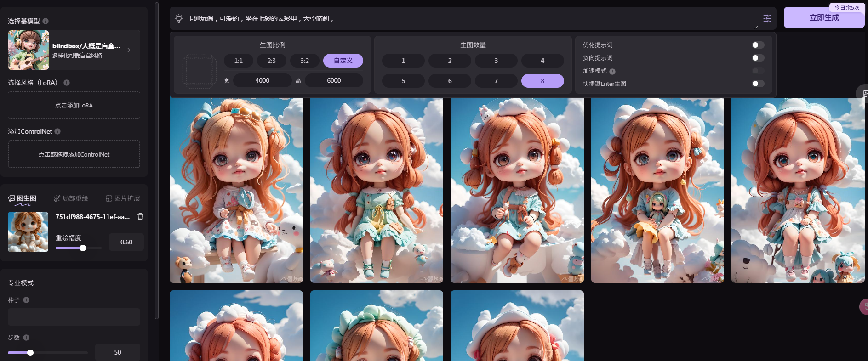
Task: Click the lightbulb prompt icon
Action: click(x=179, y=18)
